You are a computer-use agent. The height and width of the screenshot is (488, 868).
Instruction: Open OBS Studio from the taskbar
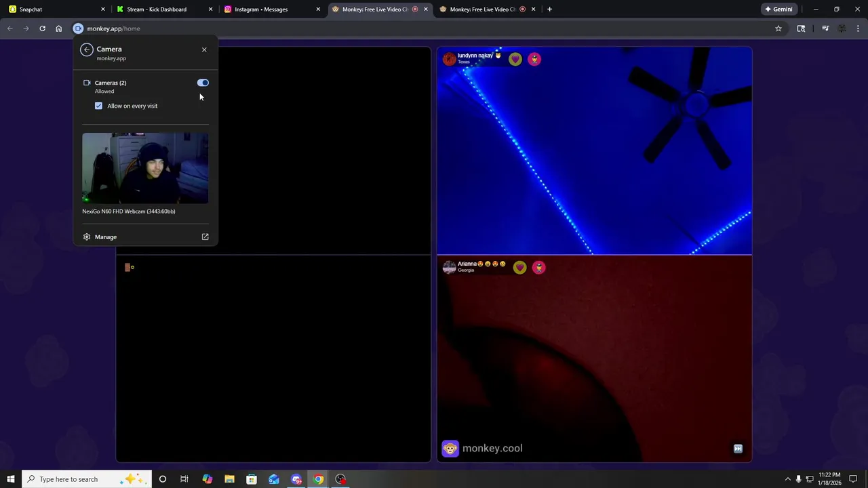point(340,479)
